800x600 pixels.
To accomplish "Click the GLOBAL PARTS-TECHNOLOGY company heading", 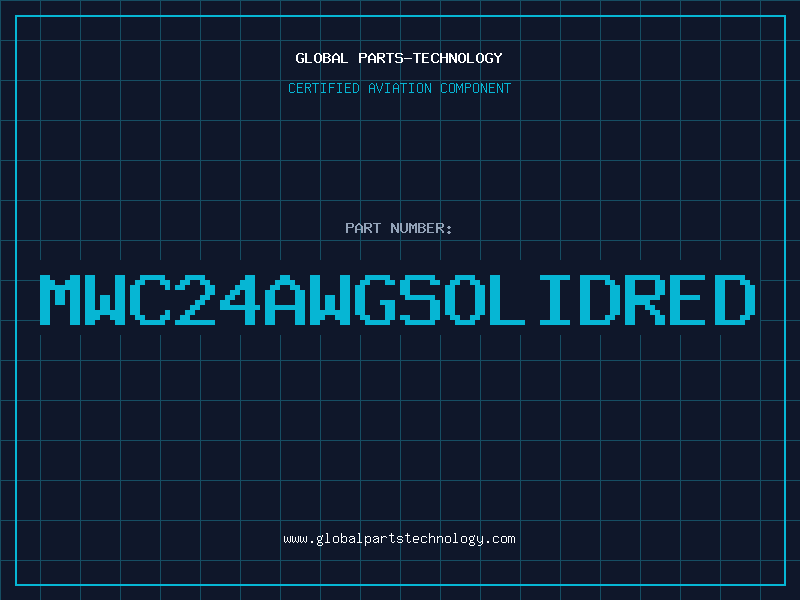I will (399, 58).
